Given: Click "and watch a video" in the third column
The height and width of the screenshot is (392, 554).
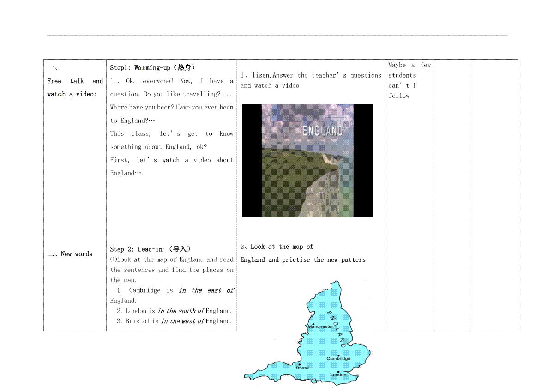Looking at the screenshot, I should tap(270, 85).
